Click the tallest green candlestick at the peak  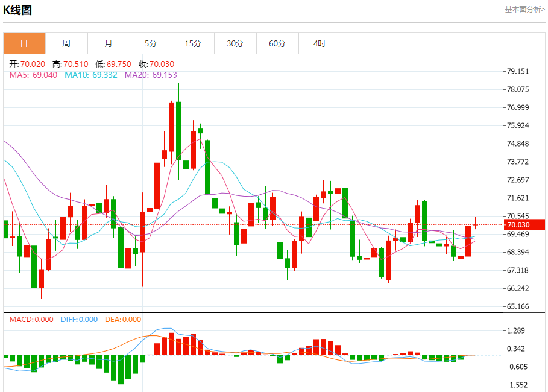click(x=178, y=131)
